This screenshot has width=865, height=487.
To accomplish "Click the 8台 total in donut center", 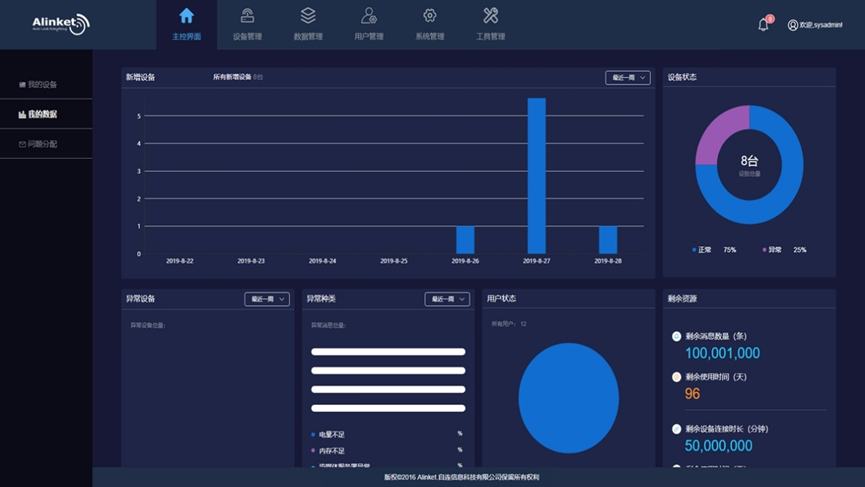I will click(749, 161).
